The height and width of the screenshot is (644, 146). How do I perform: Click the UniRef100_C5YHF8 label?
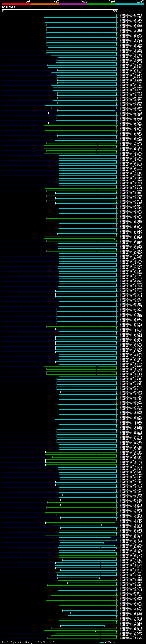pos(131,93)
